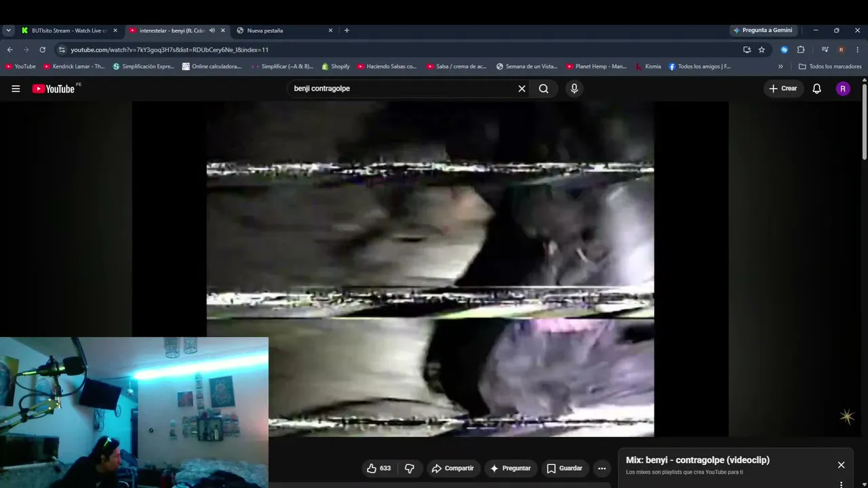Open the Kismia bookmark
The height and width of the screenshot is (488, 868).
click(x=648, y=66)
